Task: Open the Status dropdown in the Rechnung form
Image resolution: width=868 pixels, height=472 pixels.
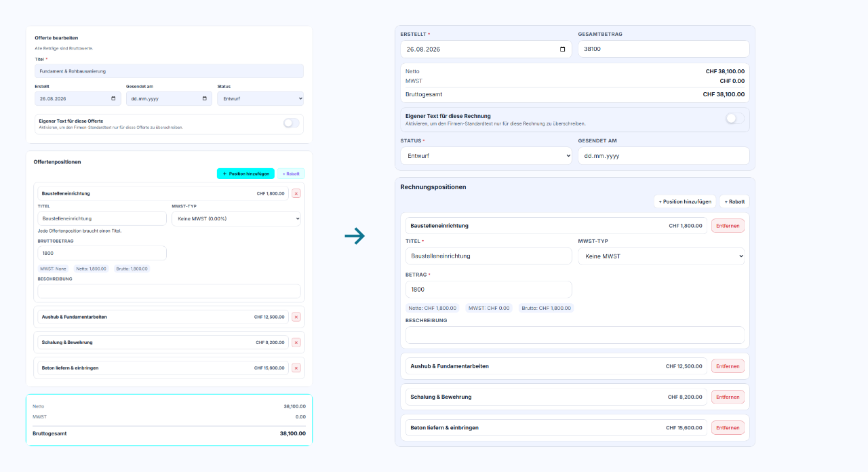Action: [486, 156]
